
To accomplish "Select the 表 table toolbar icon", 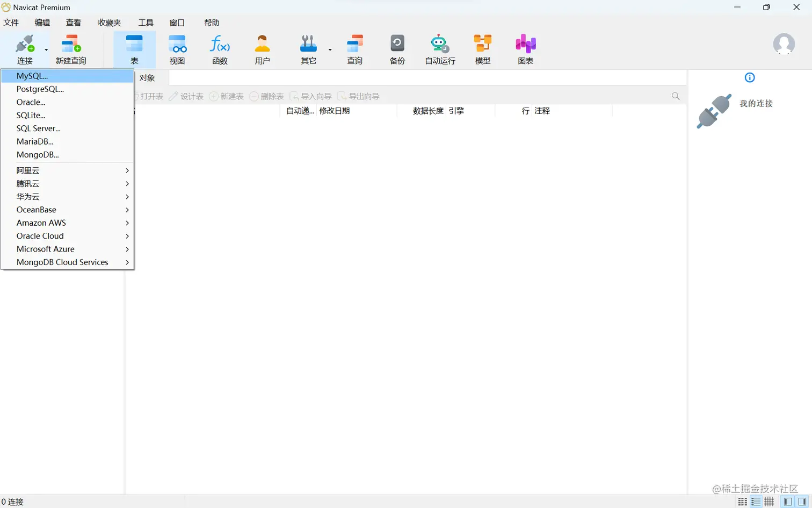I will [134, 44].
